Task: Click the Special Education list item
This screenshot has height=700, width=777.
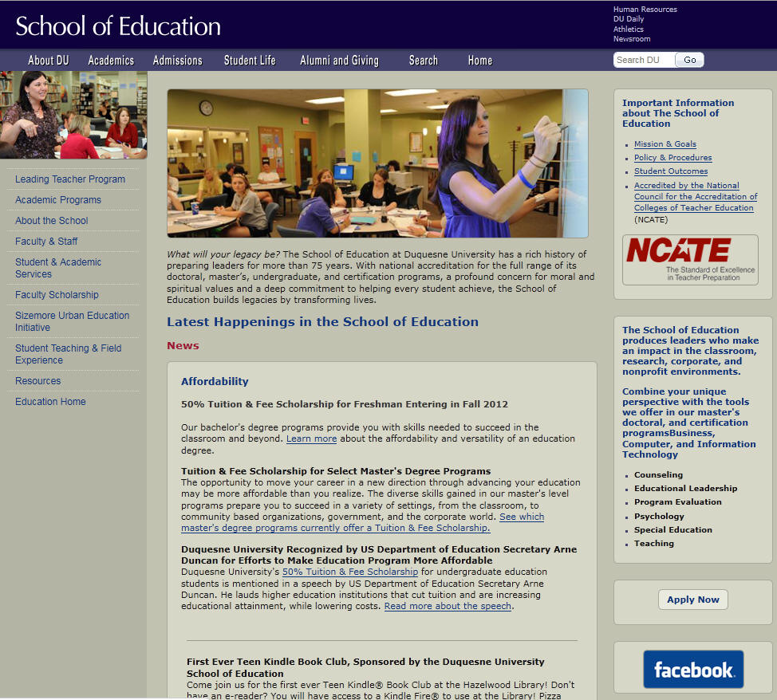Action: pyautogui.click(x=673, y=529)
